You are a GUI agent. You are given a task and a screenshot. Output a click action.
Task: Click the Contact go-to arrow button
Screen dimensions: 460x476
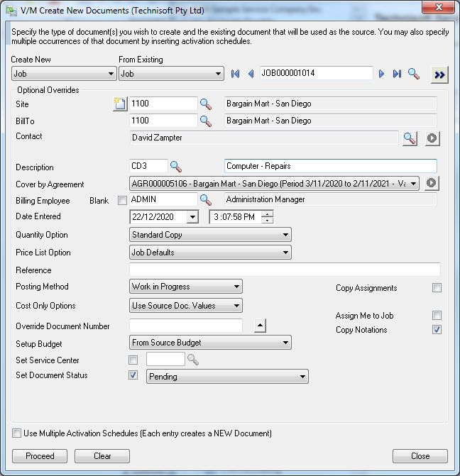click(432, 138)
